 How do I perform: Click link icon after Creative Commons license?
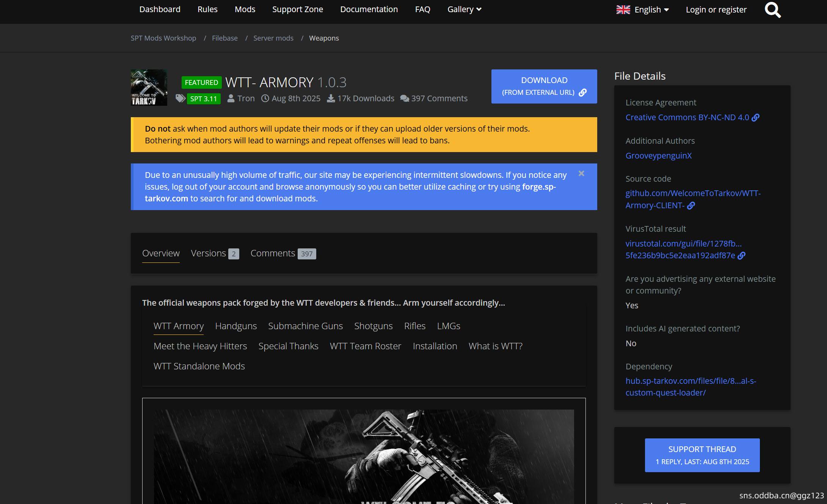(x=755, y=118)
